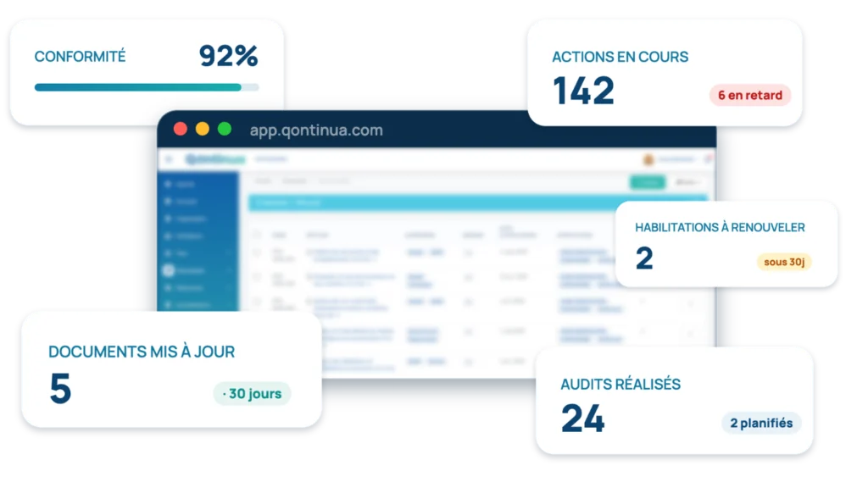This screenshot has width=868, height=488.
Task: Toggle the select-all checkbox in the table header
Action: (x=256, y=235)
